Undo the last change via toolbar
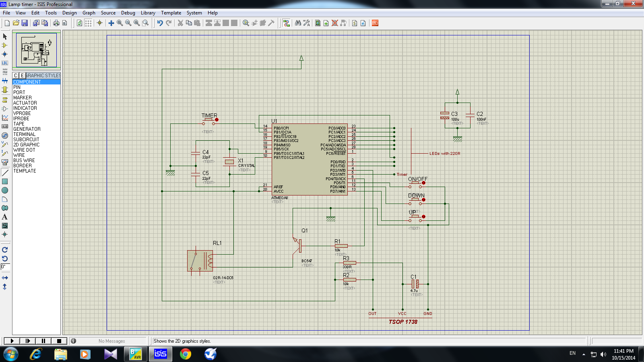The height and width of the screenshot is (362, 644). [x=160, y=23]
